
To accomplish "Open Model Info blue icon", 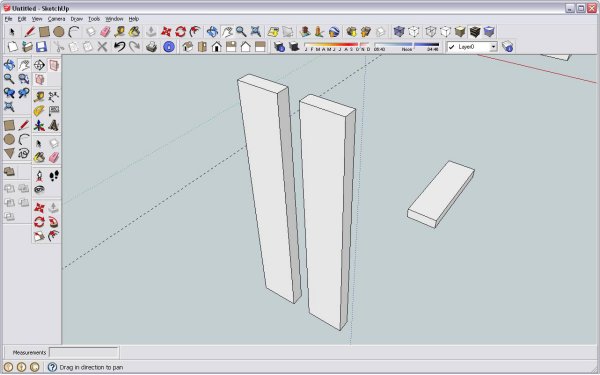I will point(169,47).
